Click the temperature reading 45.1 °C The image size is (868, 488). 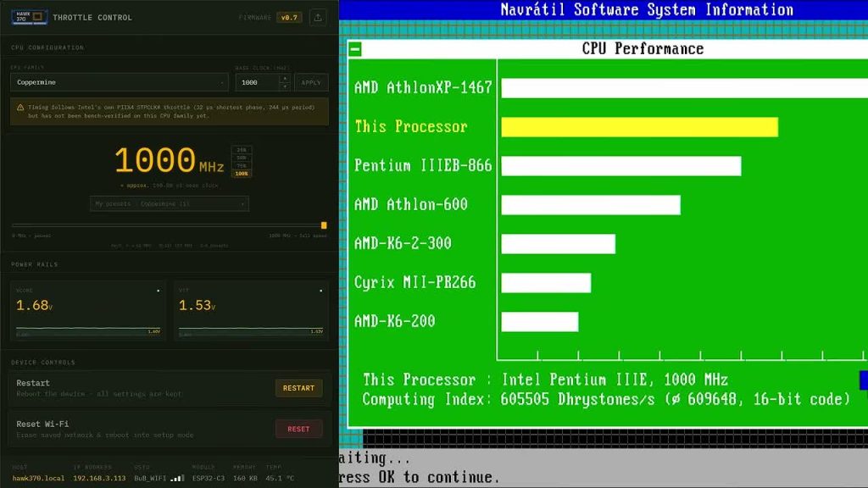(x=280, y=478)
